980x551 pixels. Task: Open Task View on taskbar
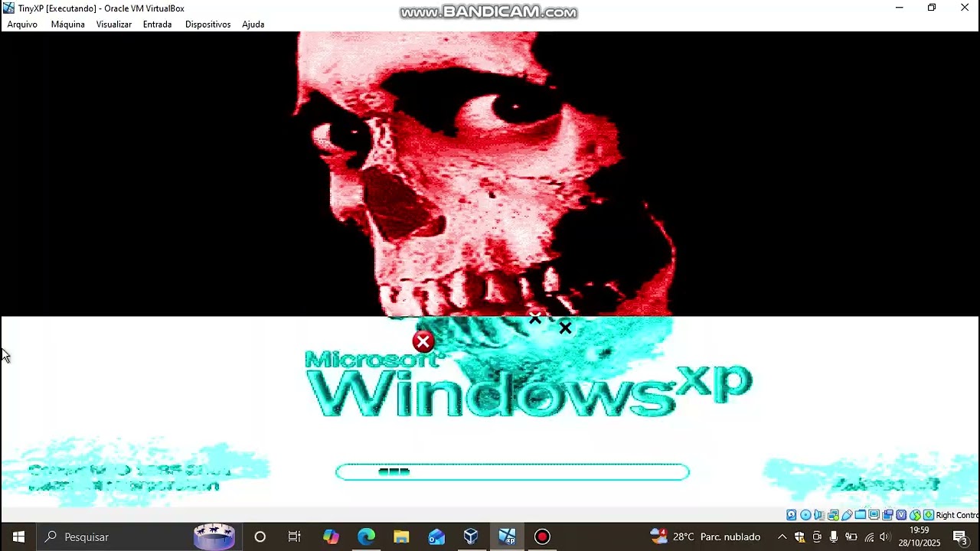pos(295,537)
